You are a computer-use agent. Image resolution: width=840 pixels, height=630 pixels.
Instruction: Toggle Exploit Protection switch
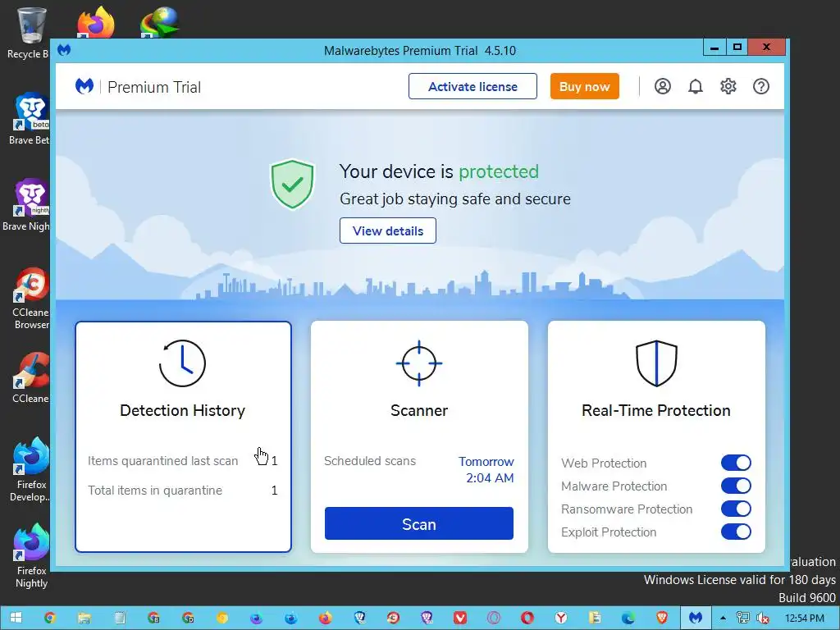(x=736, y=532)
